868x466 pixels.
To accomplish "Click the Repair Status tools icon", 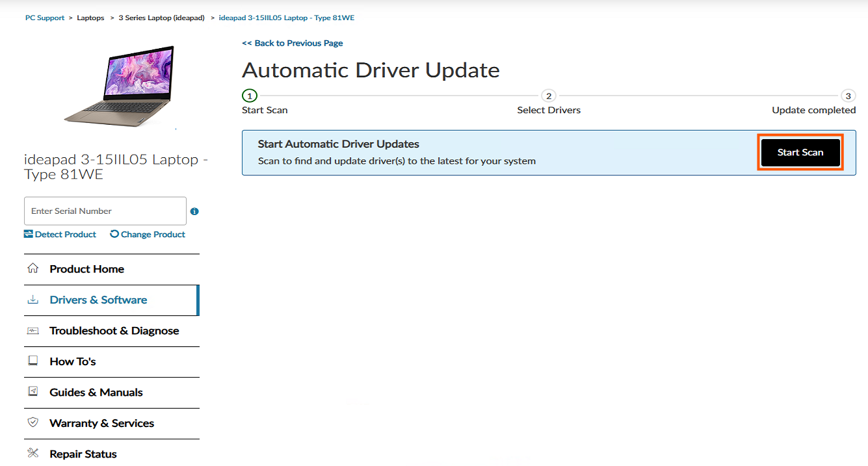I will tap(33, 453).
